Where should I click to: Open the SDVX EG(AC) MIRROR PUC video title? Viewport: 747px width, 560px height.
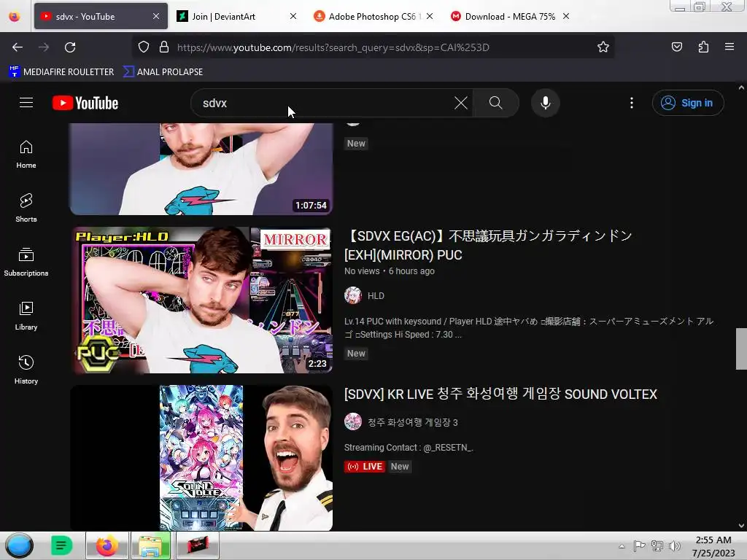click(488, 245)
